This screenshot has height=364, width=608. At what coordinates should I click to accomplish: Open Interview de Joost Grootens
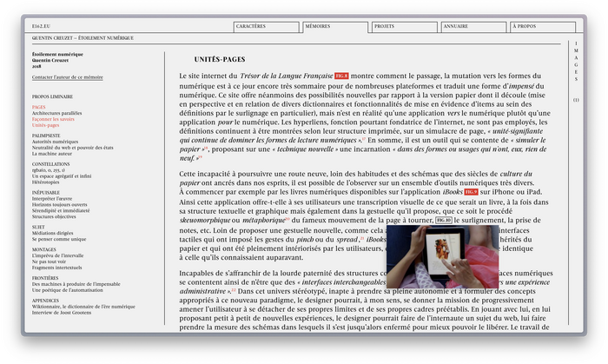[x=62, y=313]
